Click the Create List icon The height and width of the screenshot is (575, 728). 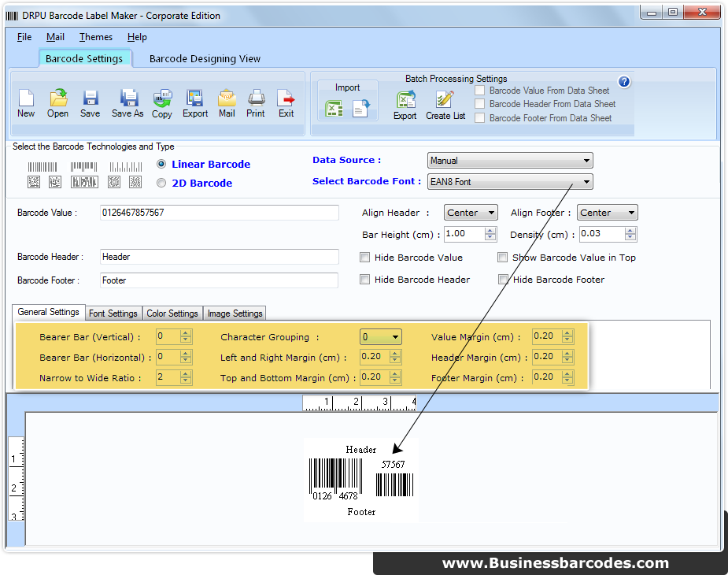coord(445,99)
